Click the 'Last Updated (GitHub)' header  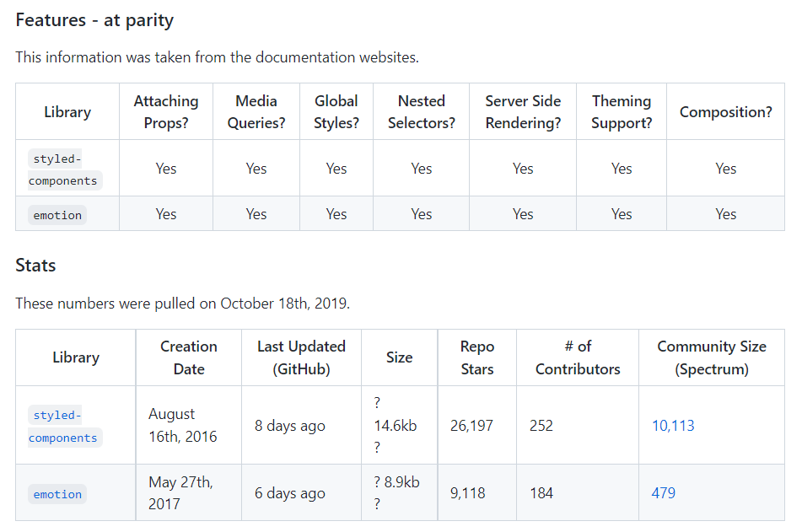point(301,357)
